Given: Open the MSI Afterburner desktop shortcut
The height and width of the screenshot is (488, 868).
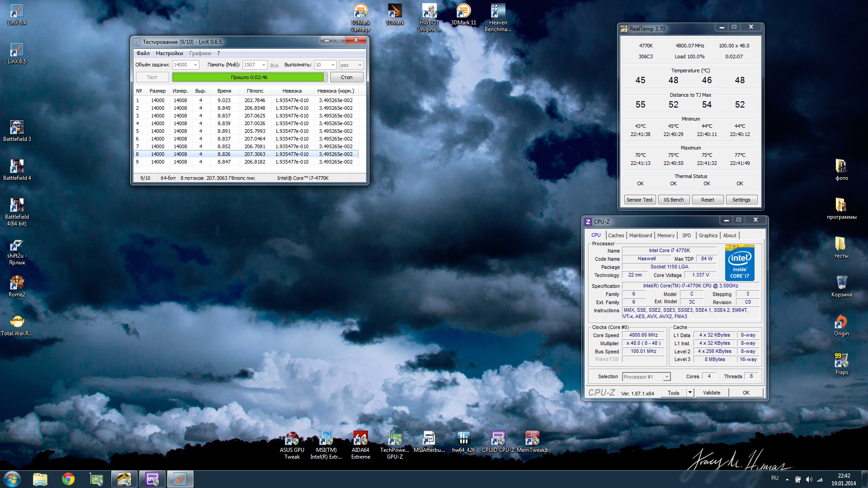Looking at the screenshot, I should (x=429, y=439).
